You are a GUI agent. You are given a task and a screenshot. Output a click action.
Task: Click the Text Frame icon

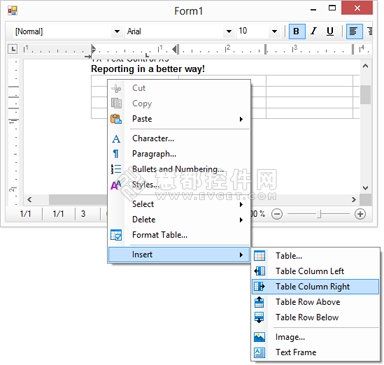pos(259,352)
